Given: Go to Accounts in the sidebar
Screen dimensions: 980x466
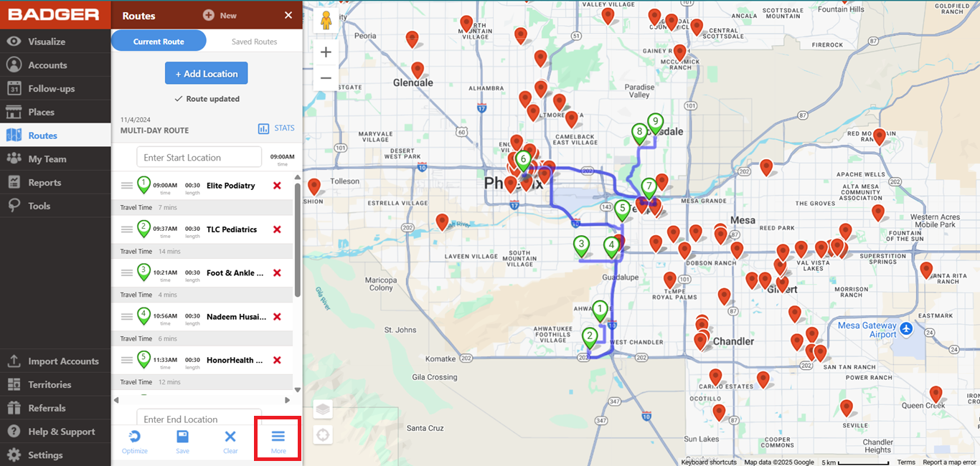Looking at the screenshot, I should tap(55, 65).
